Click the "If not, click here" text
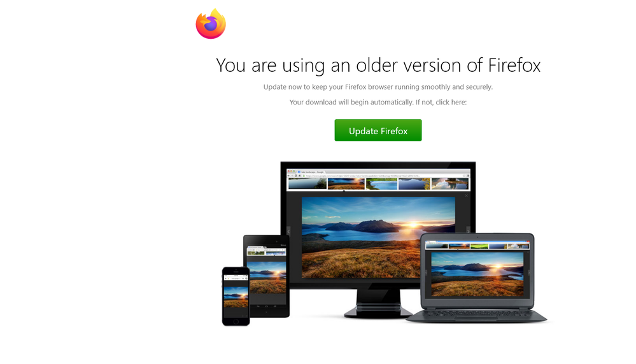 [x=441, y=102]
